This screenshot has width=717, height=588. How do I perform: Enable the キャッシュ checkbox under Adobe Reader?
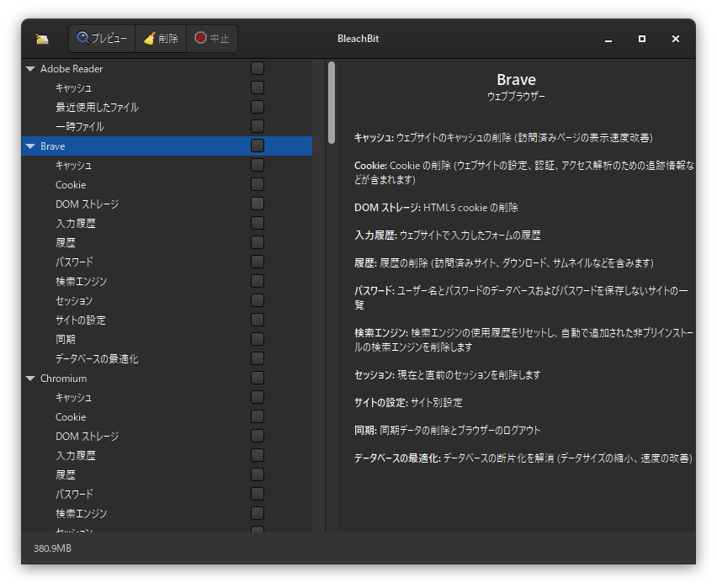tap(258, 87)
